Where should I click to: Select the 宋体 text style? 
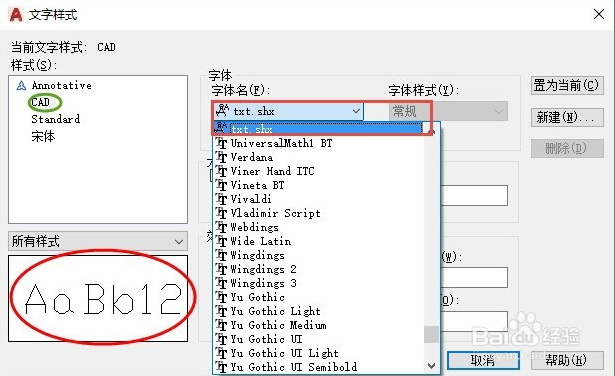pyautogui.click(x=43, y=136)
